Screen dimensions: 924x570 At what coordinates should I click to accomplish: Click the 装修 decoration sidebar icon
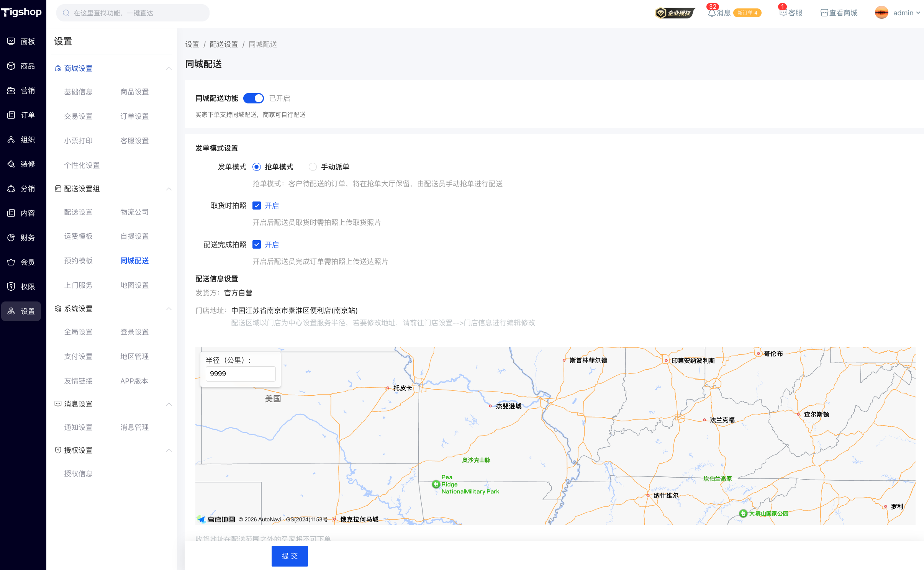pyautogui.click(x=11, y=164)
